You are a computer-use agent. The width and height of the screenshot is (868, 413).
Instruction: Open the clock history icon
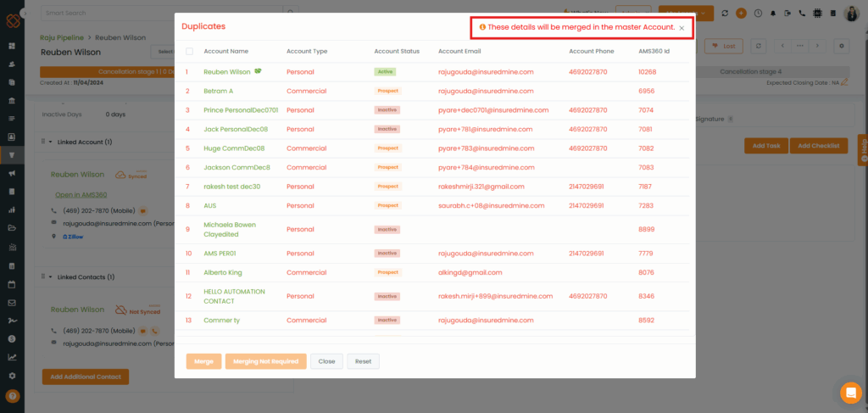(x=757, y=14)
